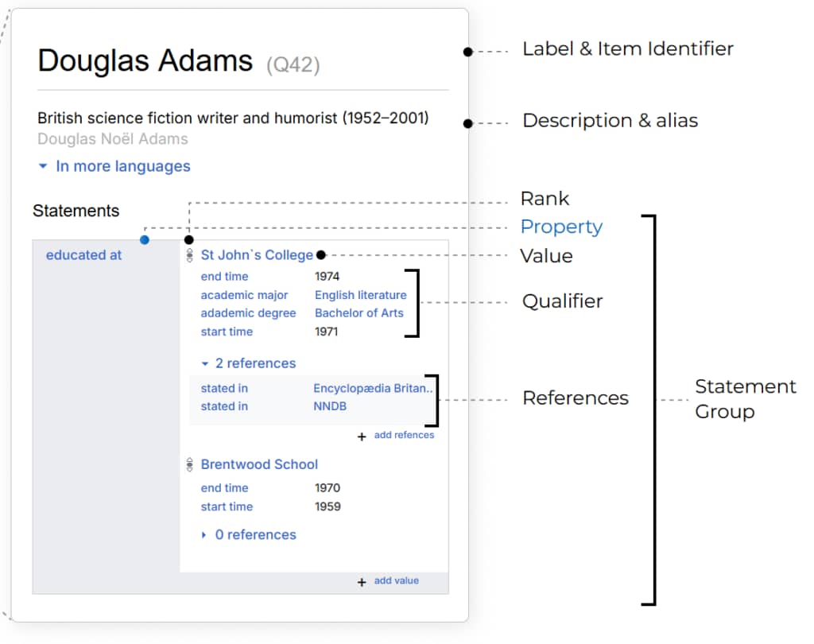Expand the In more languages section

point(114,167)
